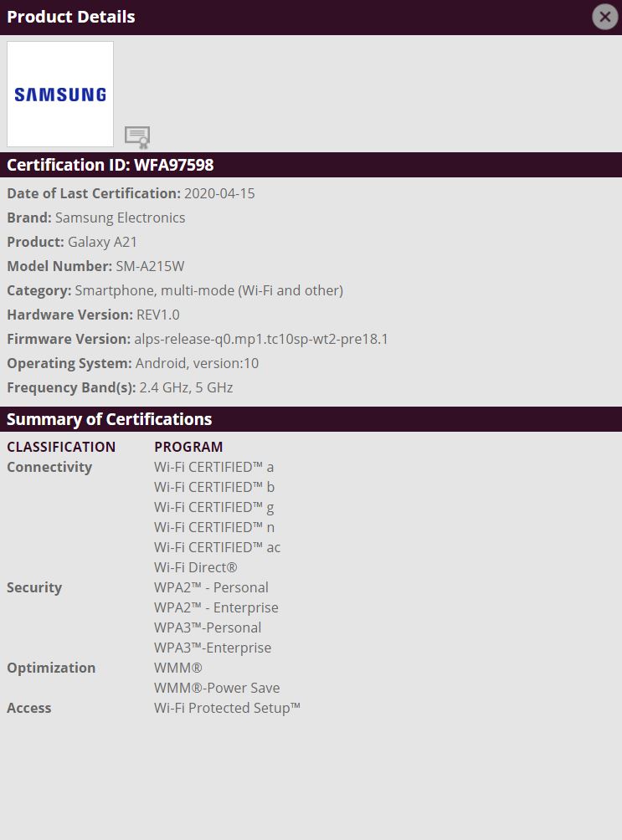Click the Samsung logo thumbnail
Viewport: 622px width, 840px height.
pos(60,95)
